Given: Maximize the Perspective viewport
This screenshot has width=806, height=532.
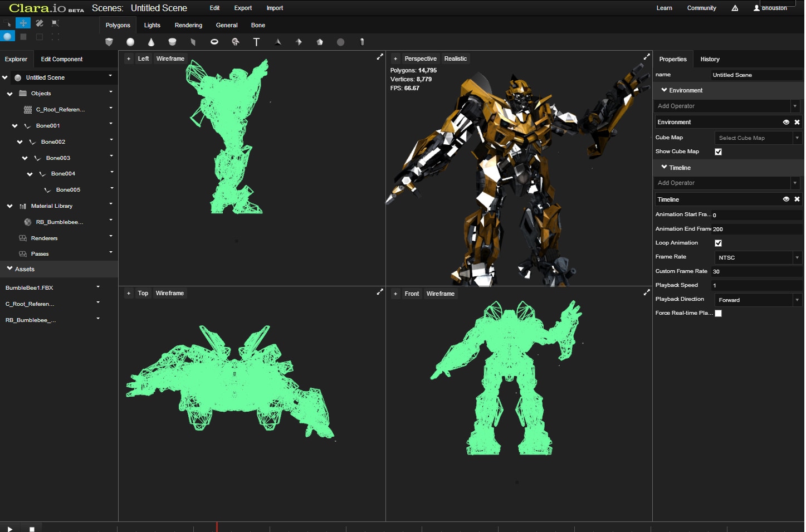Looking at the screenshot, I should [647, 57].
